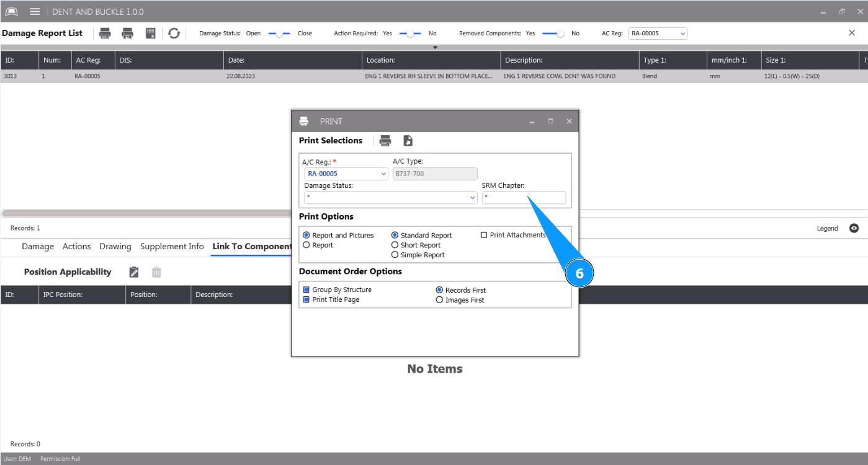Click the first printer icon in Damage Report List toolbar
868x465 pixels.
tap(105, 33)
